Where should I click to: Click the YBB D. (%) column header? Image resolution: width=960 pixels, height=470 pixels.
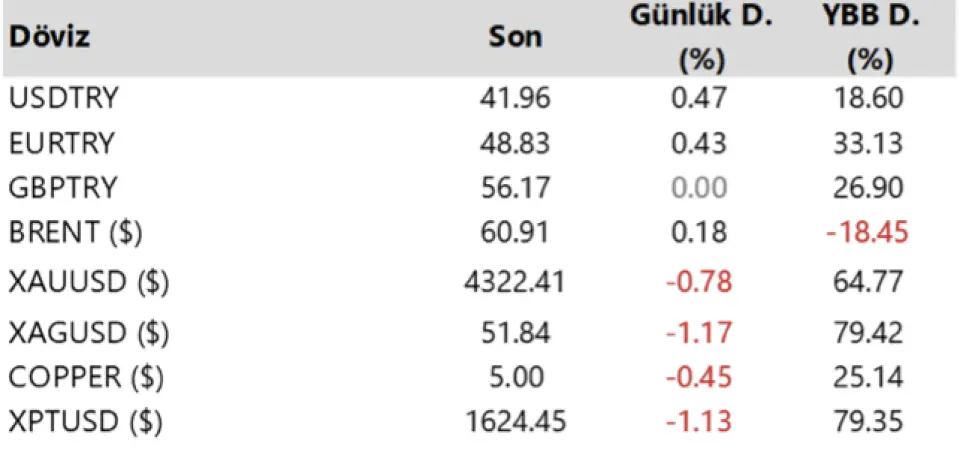point(869,38)
